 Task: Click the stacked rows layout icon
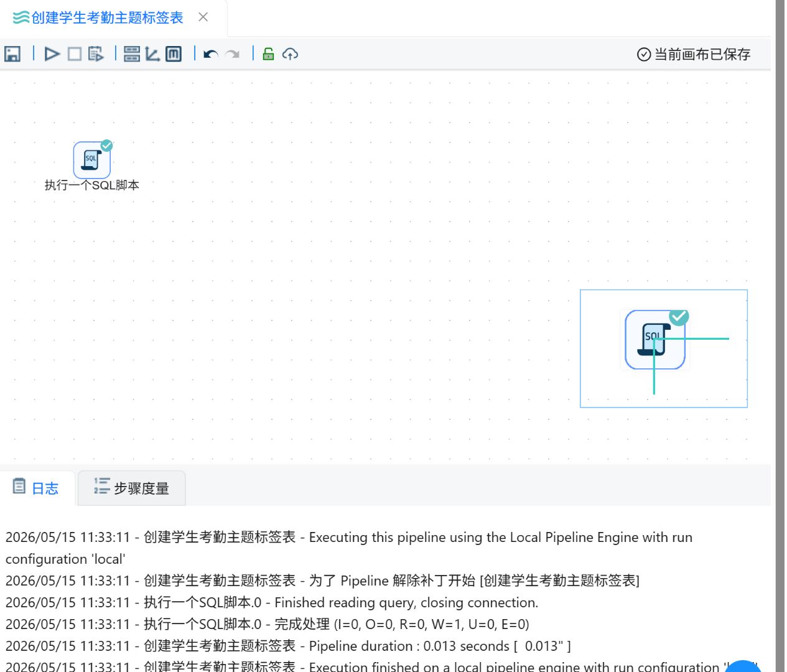click(132, 54)
